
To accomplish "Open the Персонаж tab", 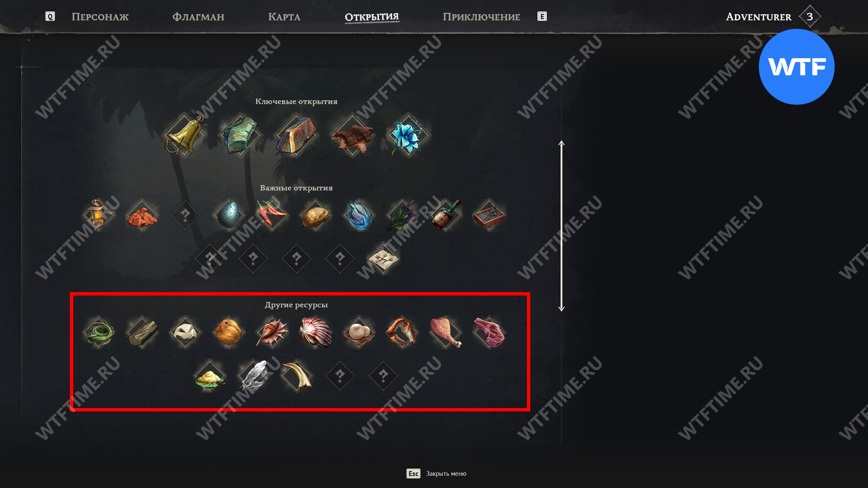I will click(100, 17).
